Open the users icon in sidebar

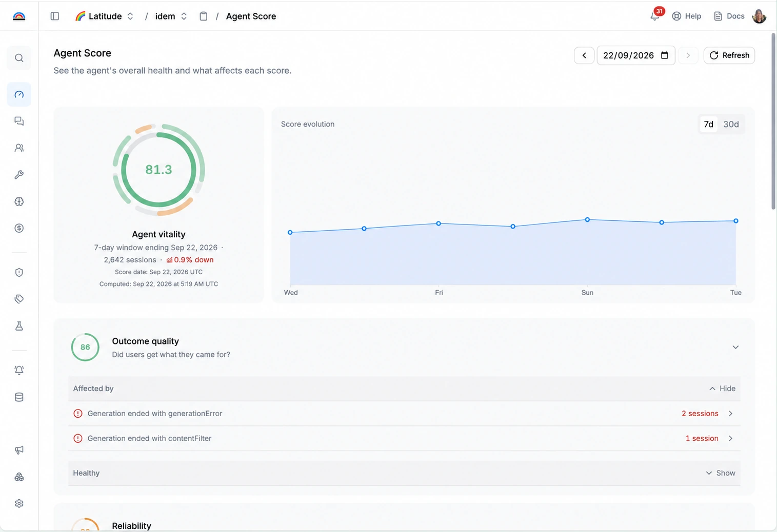(x=19, y=148)
